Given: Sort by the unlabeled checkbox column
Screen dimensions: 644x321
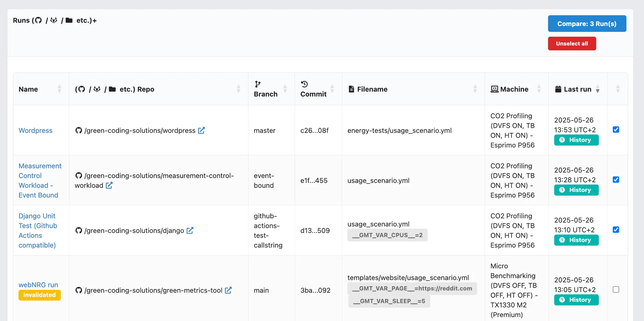Looking at the screenshot, I should tap(618, 89).
